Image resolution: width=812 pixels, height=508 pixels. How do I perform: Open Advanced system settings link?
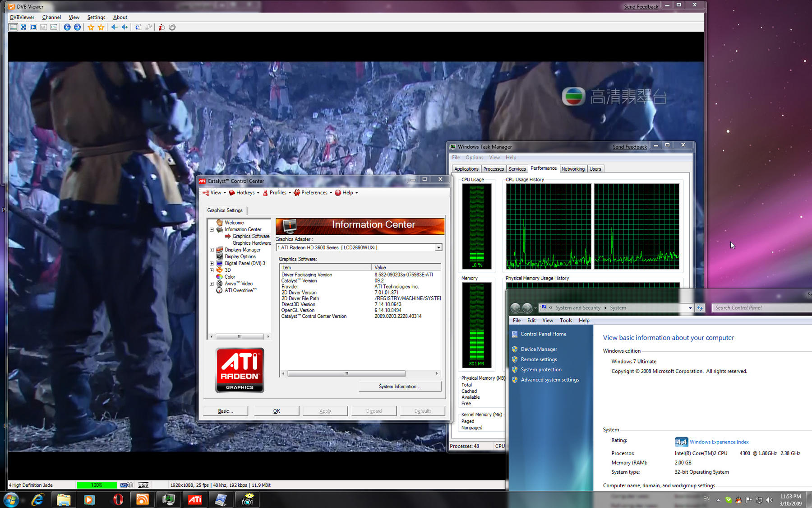(x=549, y=380)
